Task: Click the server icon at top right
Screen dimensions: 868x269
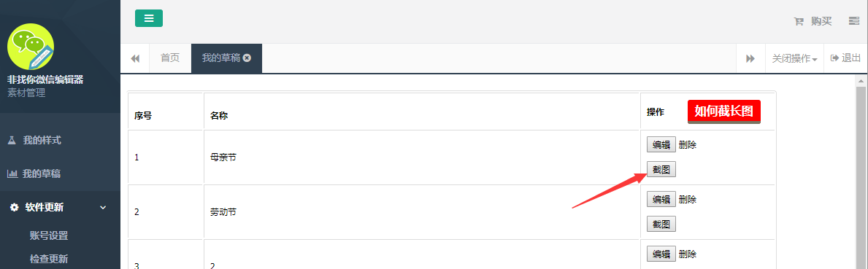Action: [853, 21]
